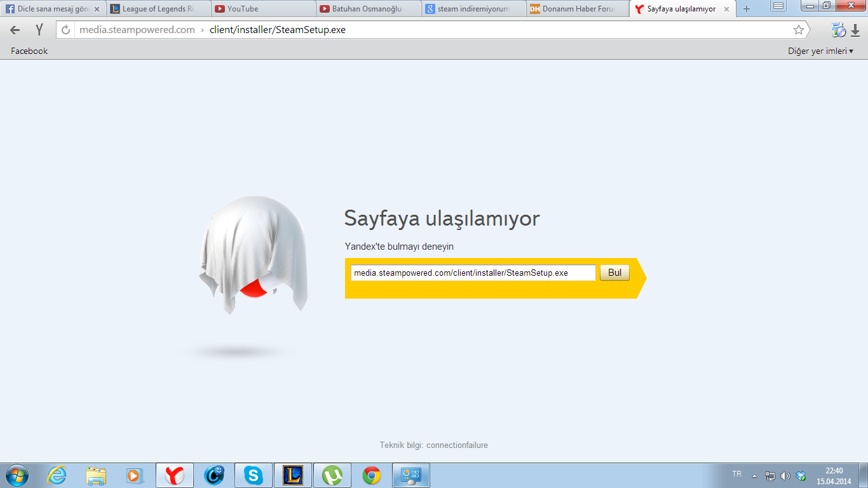Click the Yandex search field with steampowered URL
This screenshot has width=868, height=488.
pos(473,273)
